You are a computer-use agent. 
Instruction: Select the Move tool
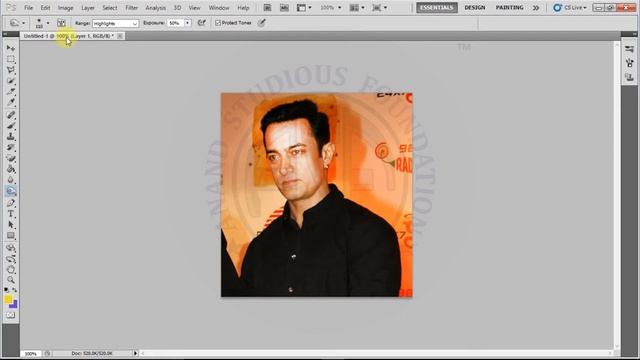11,49
